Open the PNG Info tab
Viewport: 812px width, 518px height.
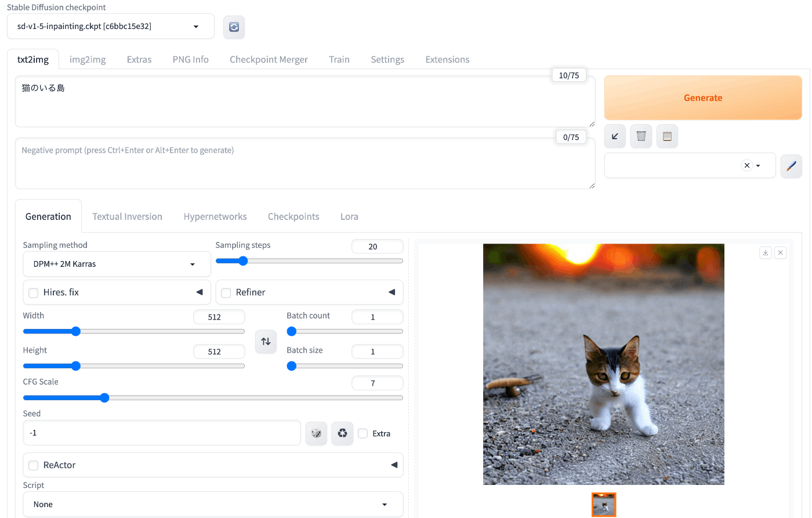(x=190, y=59)
